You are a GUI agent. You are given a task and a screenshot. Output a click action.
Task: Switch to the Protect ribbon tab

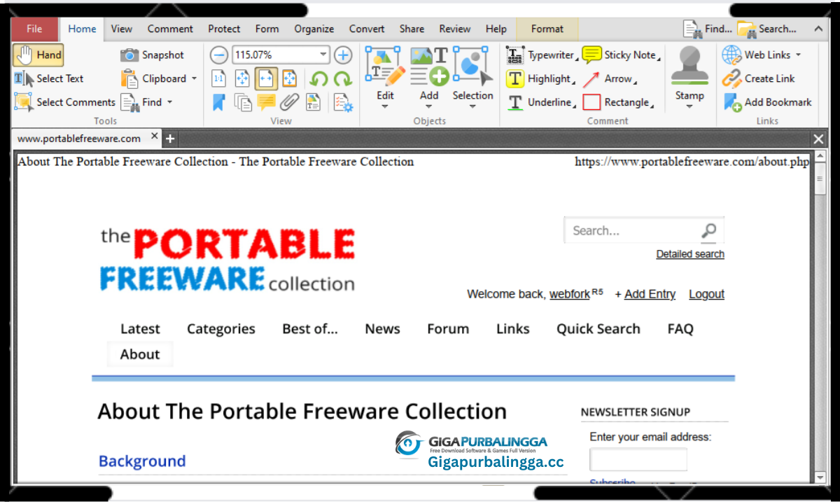coord(224,29)
